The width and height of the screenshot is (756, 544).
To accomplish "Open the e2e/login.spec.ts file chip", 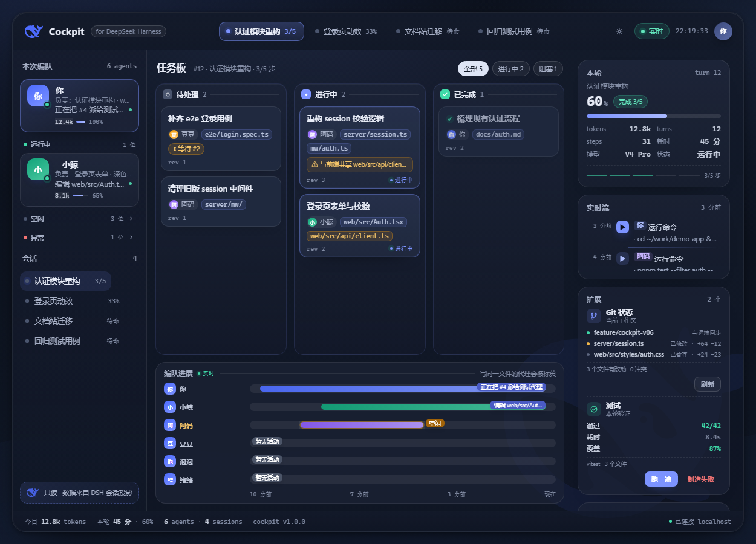I will (236, 134).
